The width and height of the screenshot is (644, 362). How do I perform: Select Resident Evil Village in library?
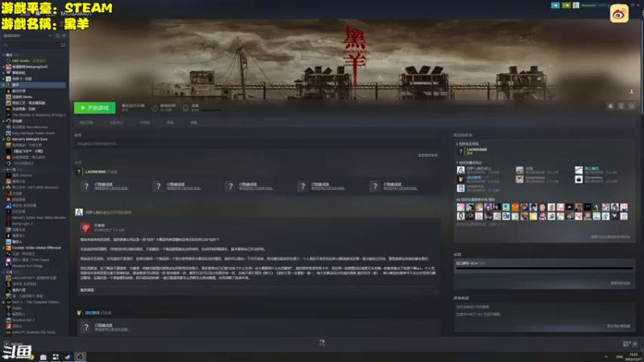click(x=27, y=266)
